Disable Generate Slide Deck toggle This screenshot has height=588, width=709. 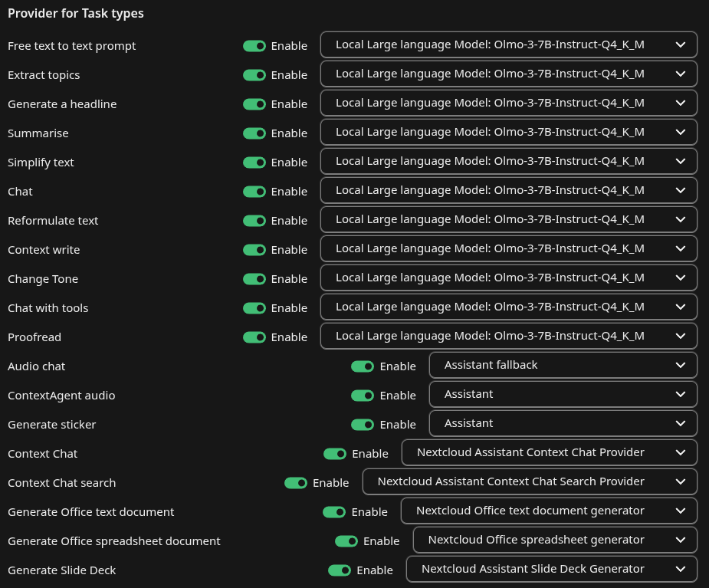coord(340,570)
